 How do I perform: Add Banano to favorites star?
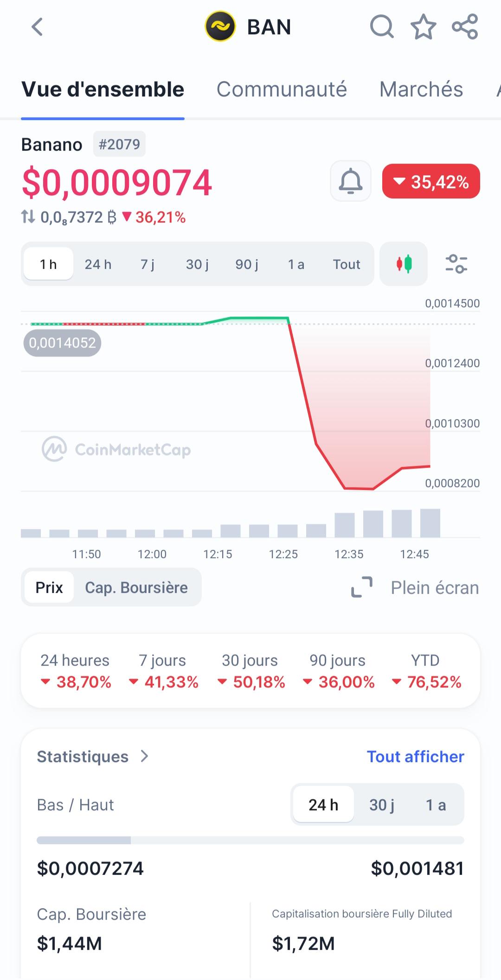pos(423,27)
